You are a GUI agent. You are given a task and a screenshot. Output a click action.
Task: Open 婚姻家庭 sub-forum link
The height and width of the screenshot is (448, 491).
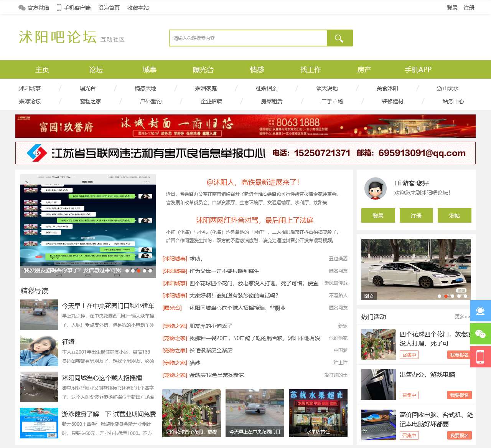point(206,88)
